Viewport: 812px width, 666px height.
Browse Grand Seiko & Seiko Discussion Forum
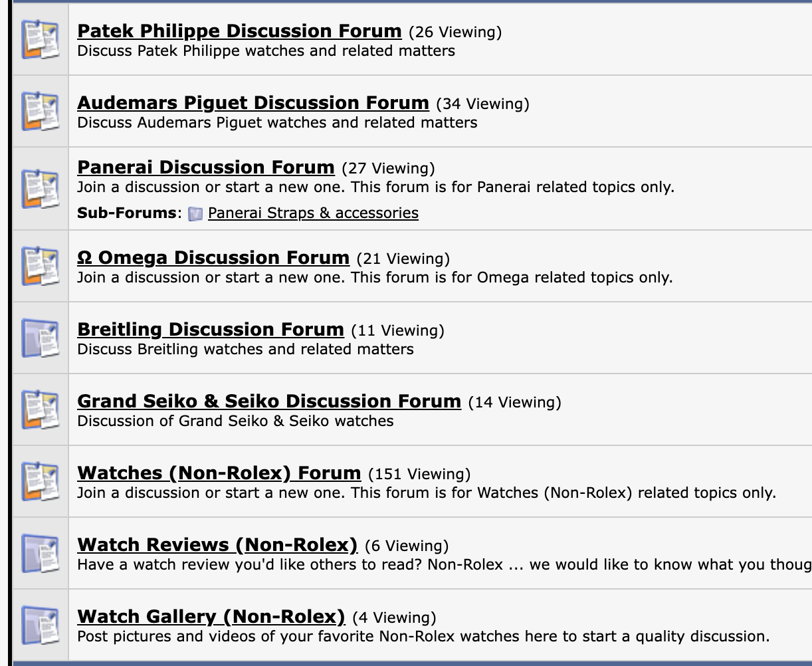click(x=269, y=401)
